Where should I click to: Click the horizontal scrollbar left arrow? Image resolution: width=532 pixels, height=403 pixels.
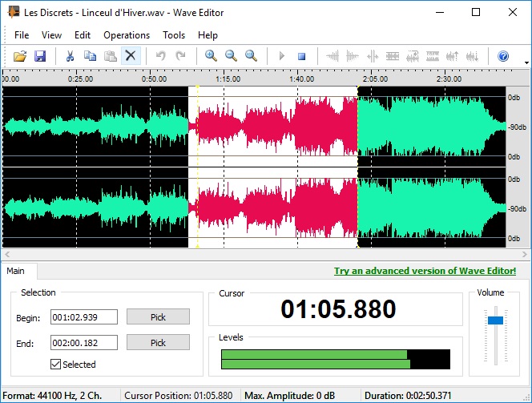pyautogui.click(x=7, y=254)
